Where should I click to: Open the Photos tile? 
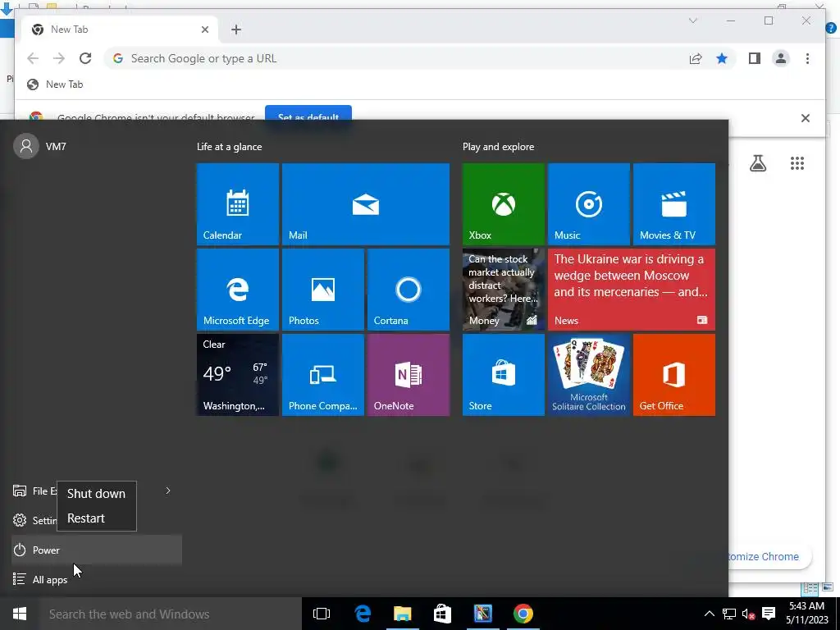tap(323, 290)
